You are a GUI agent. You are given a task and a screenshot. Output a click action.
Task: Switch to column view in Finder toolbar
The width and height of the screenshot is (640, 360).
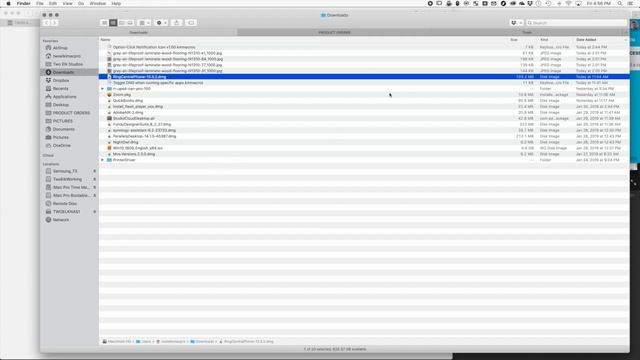coord(122,23)
